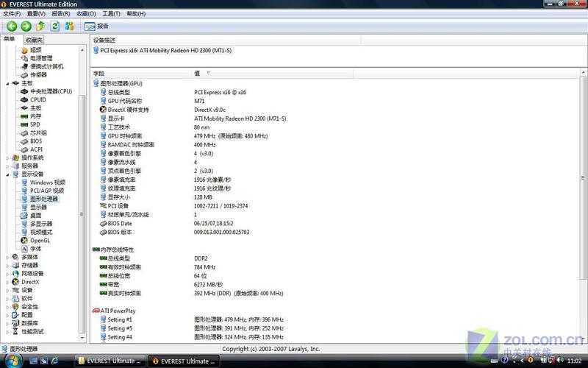
Task: Click the ATI PowerPlay section header
Action: 114,311
